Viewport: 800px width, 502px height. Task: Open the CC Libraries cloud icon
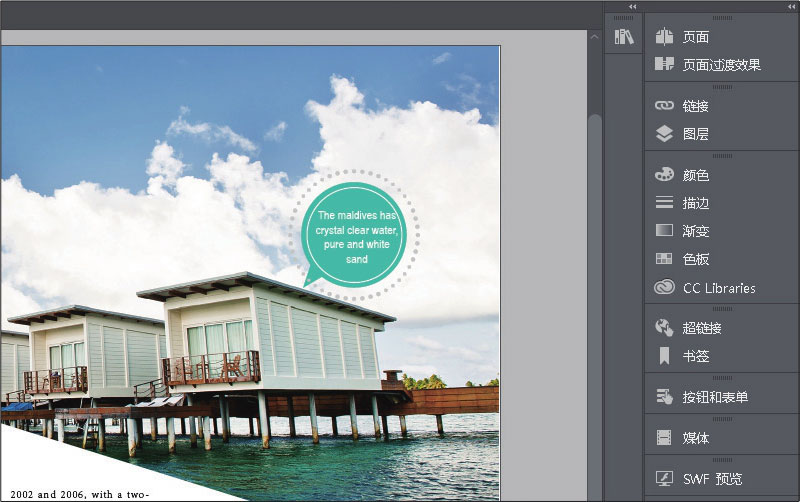click(664, 287)
